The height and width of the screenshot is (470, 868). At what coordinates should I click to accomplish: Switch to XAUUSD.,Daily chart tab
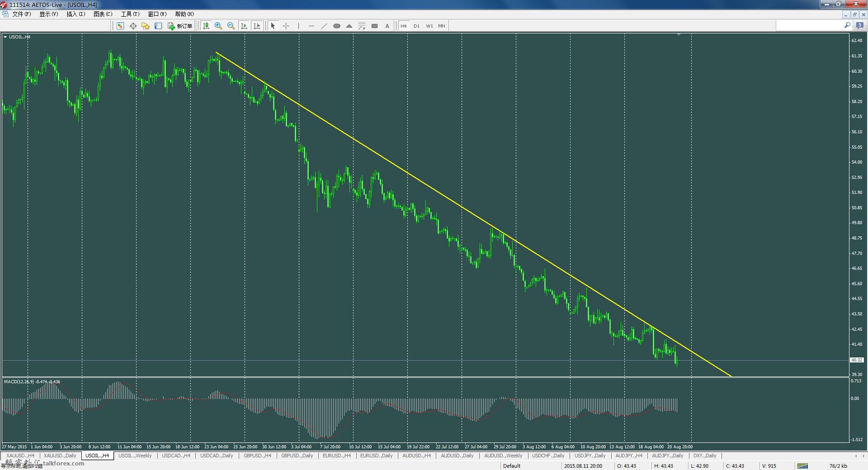(60, 456)
